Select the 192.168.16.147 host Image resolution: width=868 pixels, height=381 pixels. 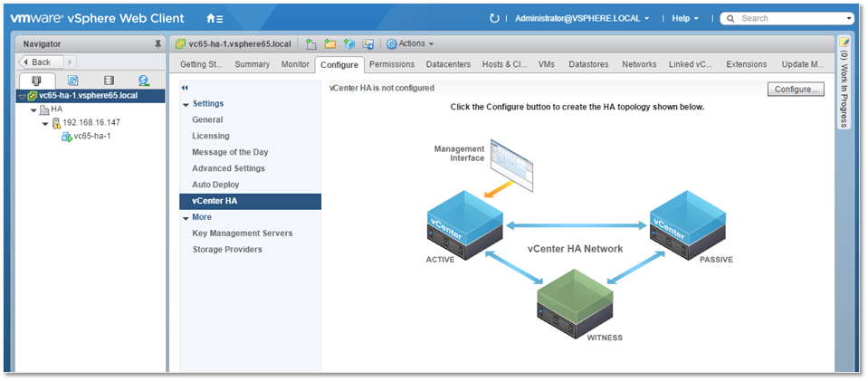[x=91, y=122]
